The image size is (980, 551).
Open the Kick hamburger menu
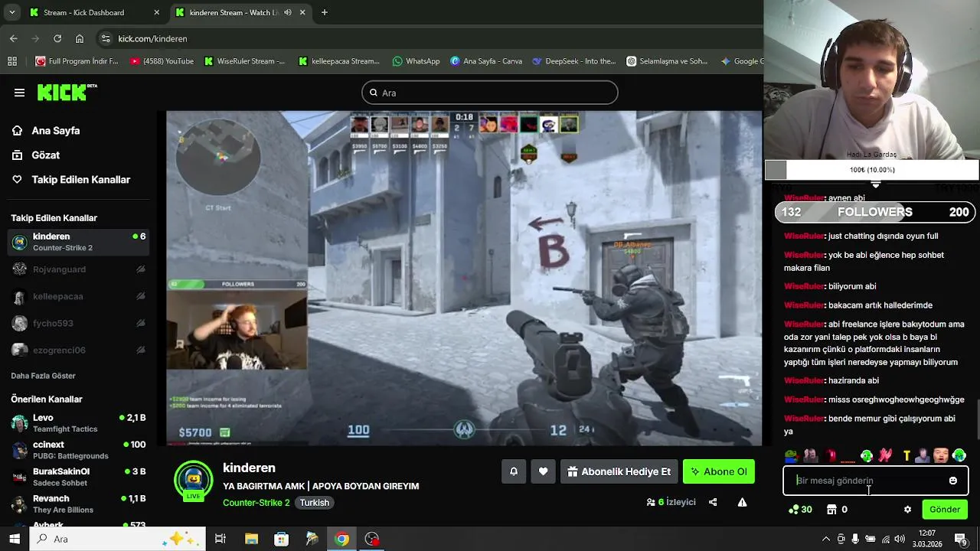click(x=19, y=93)
